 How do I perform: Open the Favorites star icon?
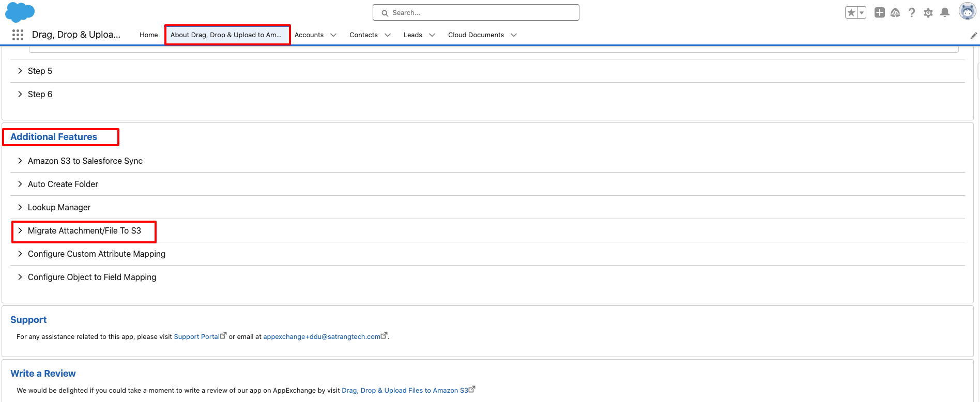(851, 12)
